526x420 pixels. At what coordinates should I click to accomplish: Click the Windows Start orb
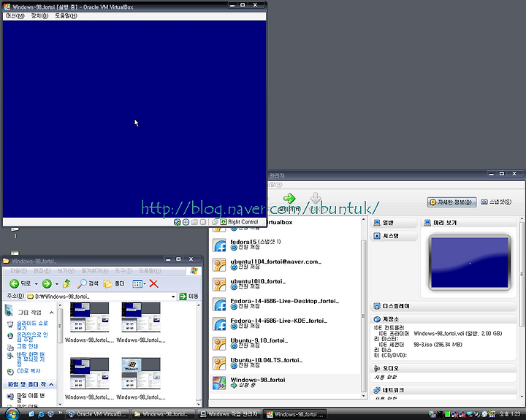(x=12, y=414)
